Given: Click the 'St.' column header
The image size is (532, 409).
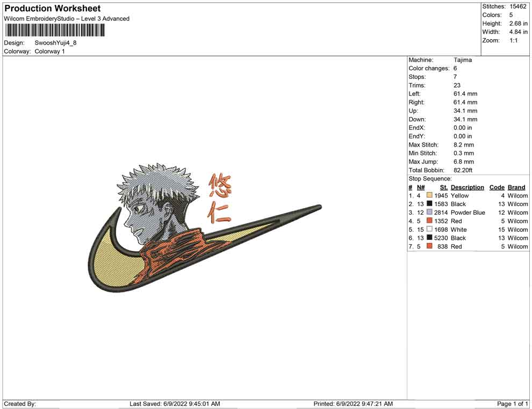Looking at the screenshot, I should coord(444,187).
